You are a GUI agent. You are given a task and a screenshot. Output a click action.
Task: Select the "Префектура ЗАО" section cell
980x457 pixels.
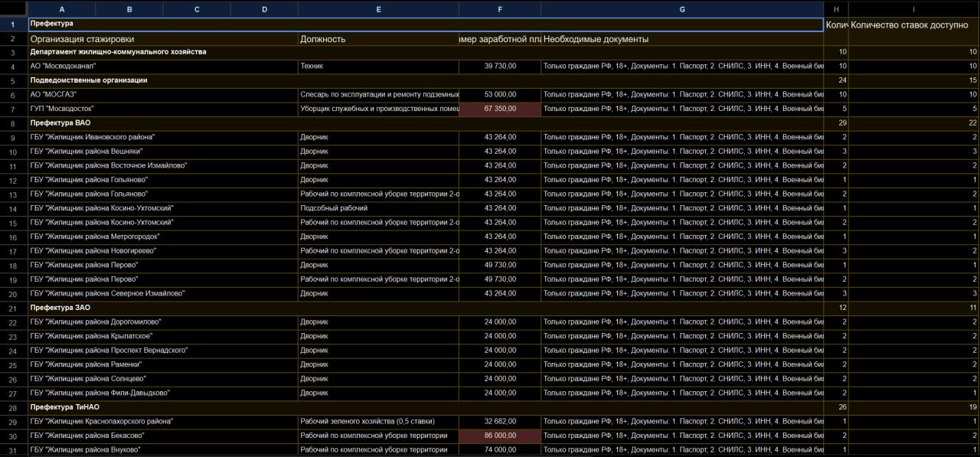pos(426,308)
